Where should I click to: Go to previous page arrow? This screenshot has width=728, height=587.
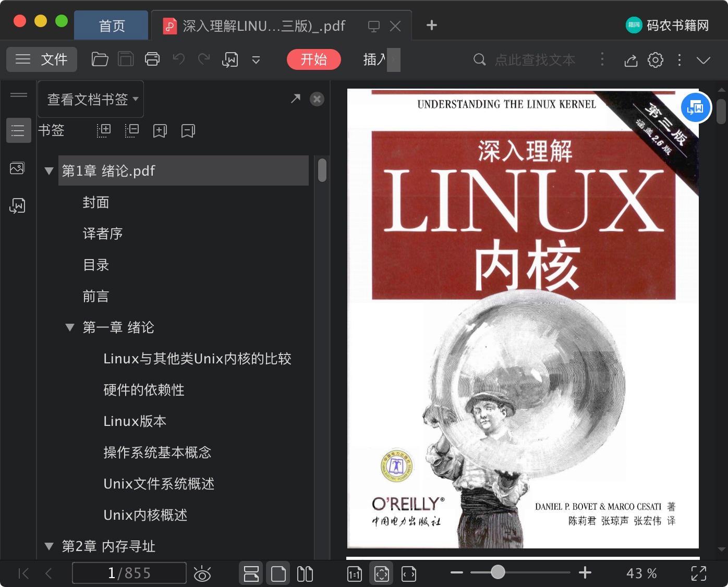pyautogui.click(x=48, y=573)
